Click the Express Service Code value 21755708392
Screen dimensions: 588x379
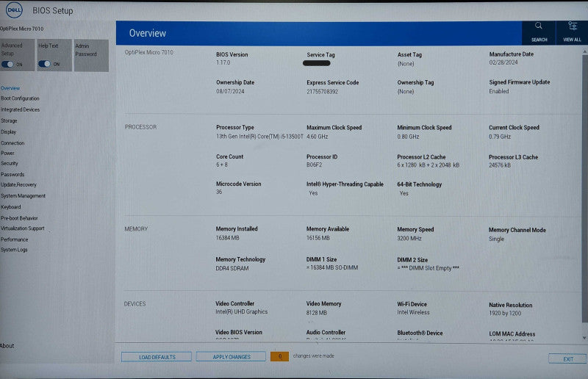pos(322,92)
